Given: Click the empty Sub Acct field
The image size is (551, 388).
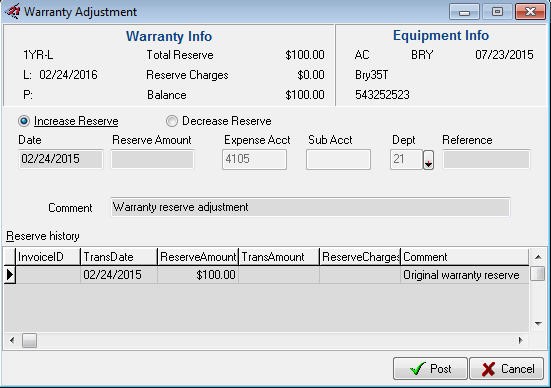Looking at the screenshot, I should [338, 159].
